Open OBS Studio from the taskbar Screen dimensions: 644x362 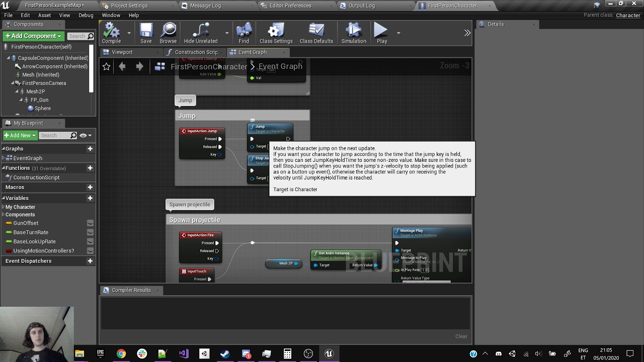[308, 354]
